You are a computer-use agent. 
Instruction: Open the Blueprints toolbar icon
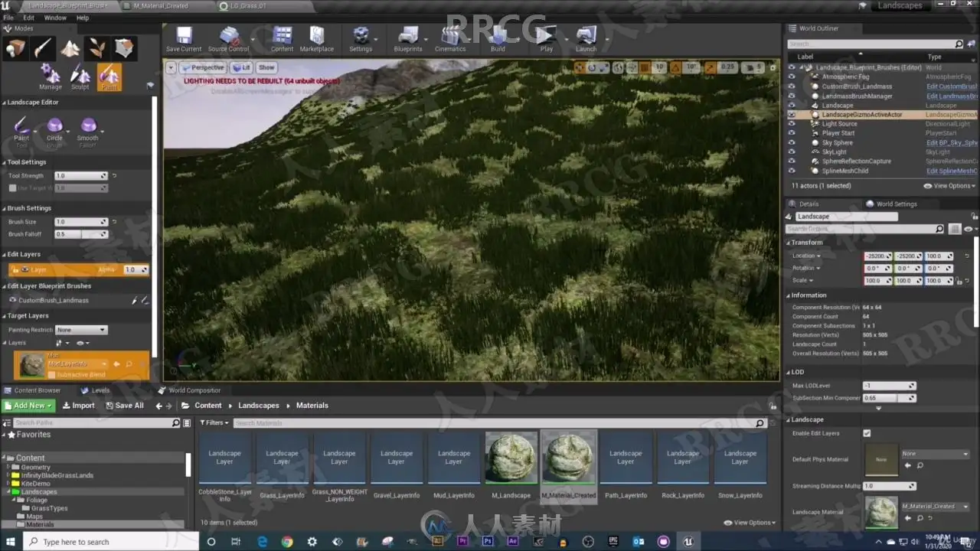click(408, 37)
